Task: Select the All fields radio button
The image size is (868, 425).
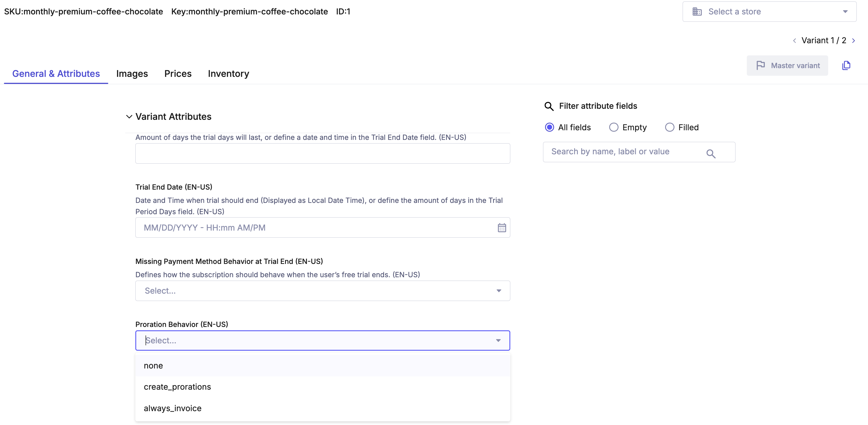Action: point(549,127)
